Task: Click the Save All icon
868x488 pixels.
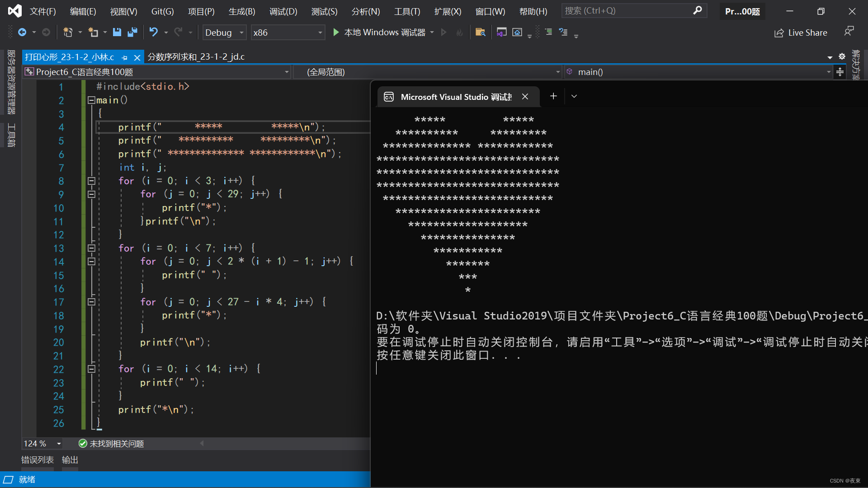Action: [x=132, y=32]
